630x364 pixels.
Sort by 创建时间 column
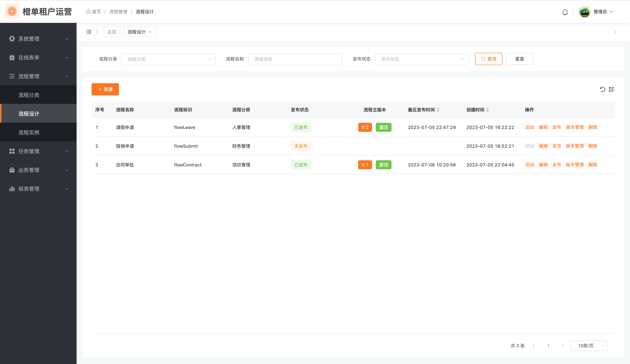tap(487, 110)
